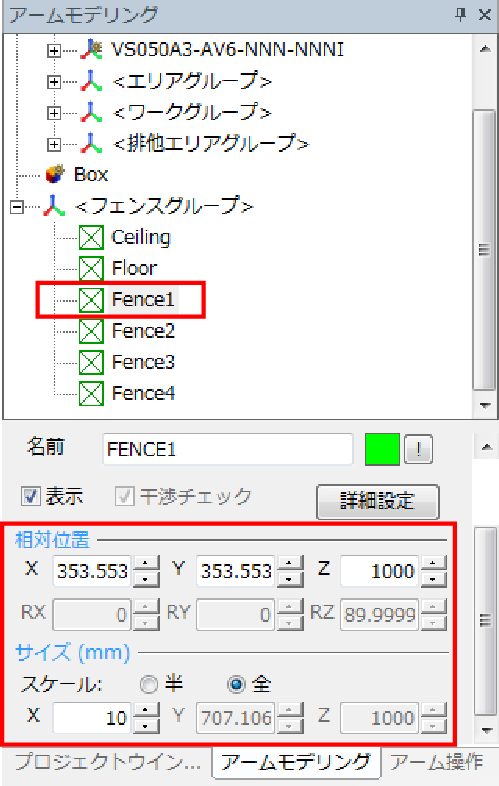This screenshot has width=499, height=786.
Task: Click the Fence2 green box icon
Action: tap(91, 331)
